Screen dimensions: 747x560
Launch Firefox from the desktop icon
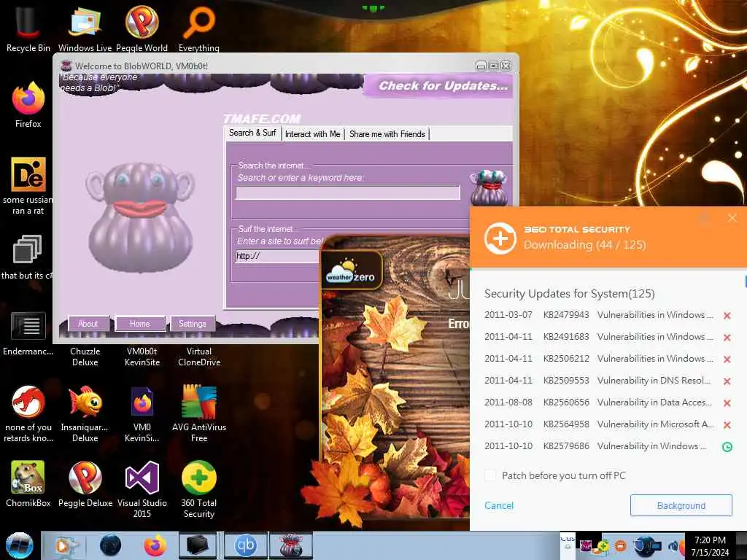28,104
